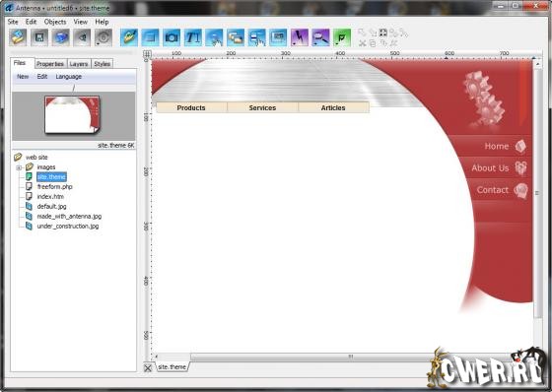Select the camera image tool icon
Screen dimensions: 552x392
(172, 37)
